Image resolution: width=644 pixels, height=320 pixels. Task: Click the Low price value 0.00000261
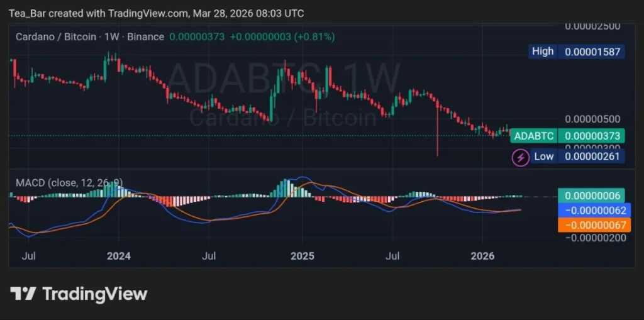592,157
